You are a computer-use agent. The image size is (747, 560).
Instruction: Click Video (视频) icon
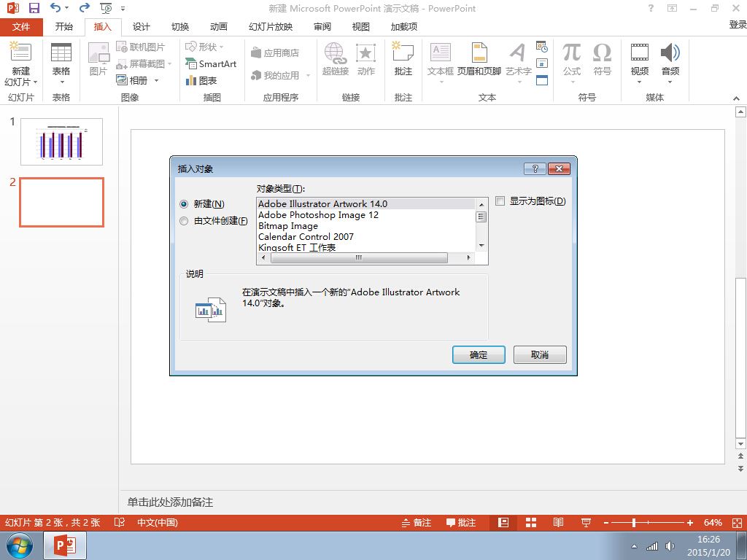click(640, 52)
